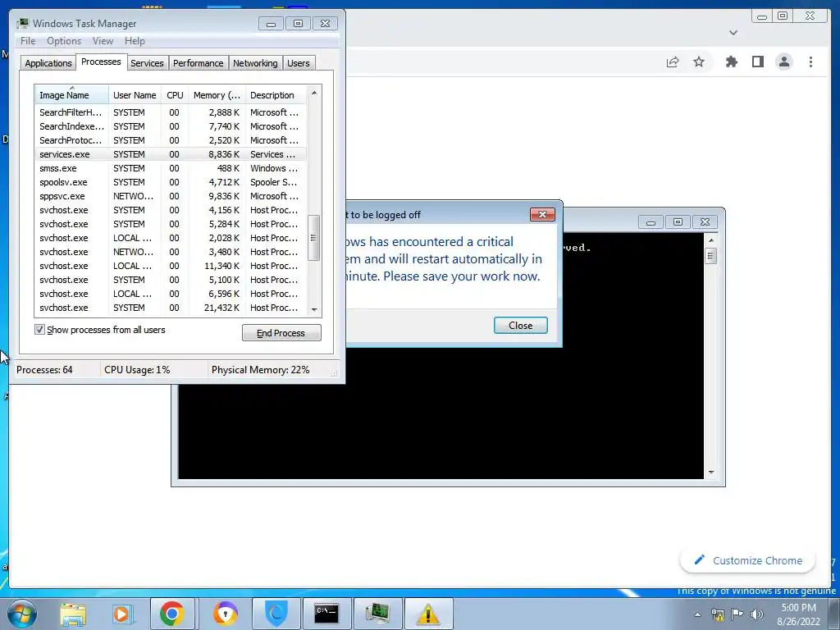Open the clock showing 5:00 PM
Viewport: 840px width, 630px height.
point(798,614)
